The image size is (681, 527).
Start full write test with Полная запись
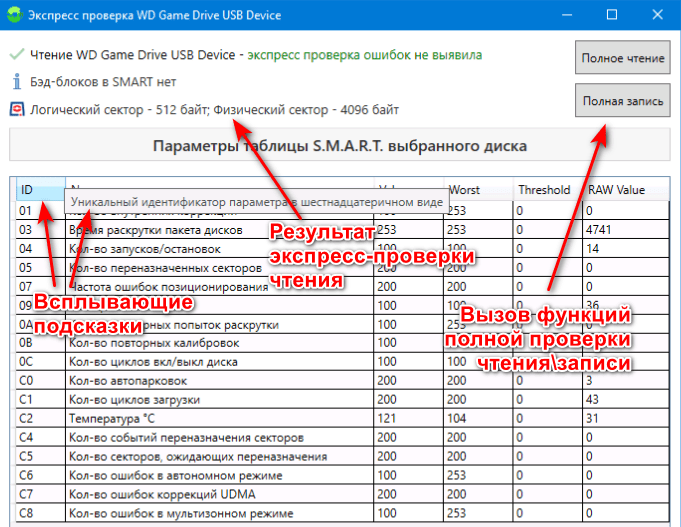[622, 100]
